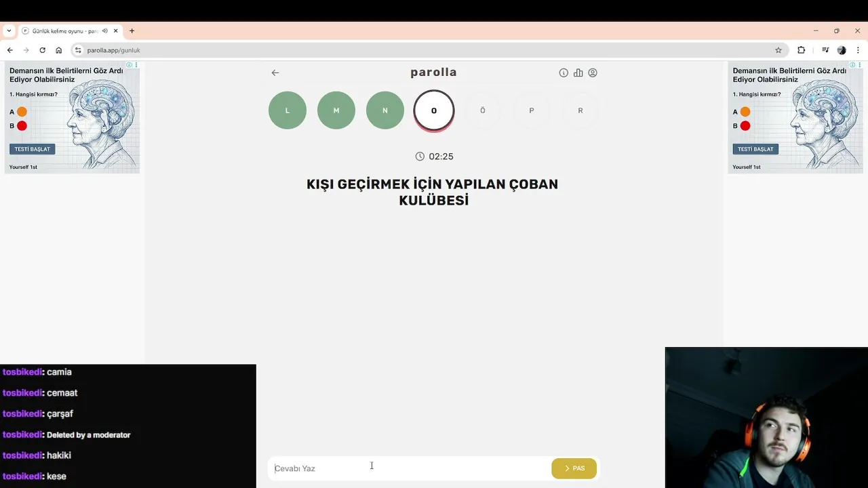Skip the question with PAS button

coord(574,468)
